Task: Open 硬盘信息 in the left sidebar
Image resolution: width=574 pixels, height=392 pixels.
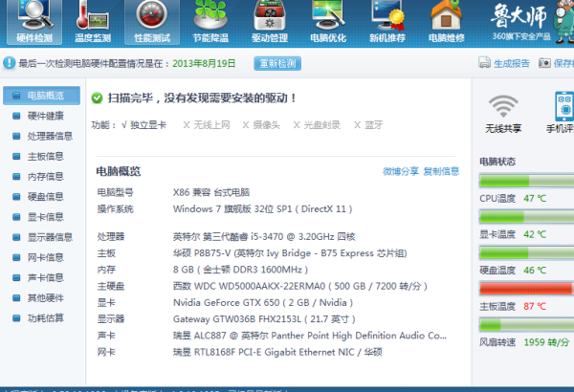Action: (45, 196)
